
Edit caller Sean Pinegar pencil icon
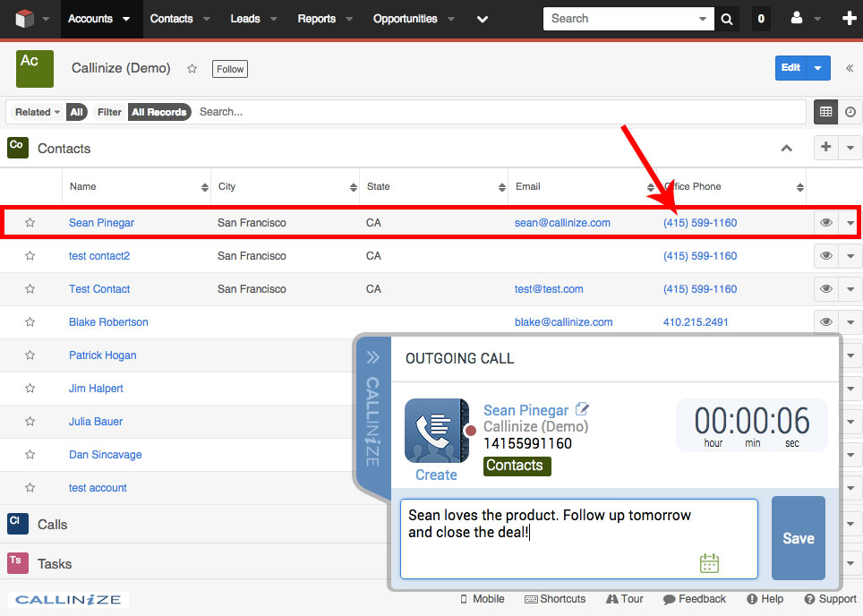tap(582, 409)
